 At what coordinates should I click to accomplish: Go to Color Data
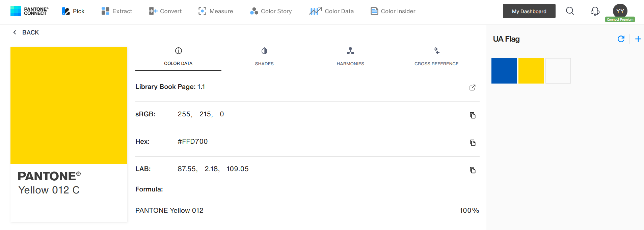pyautogui.click(x=331, y=11)
